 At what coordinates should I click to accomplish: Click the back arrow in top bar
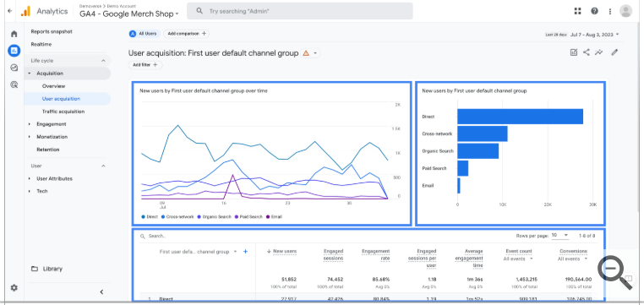coord(10,11)
